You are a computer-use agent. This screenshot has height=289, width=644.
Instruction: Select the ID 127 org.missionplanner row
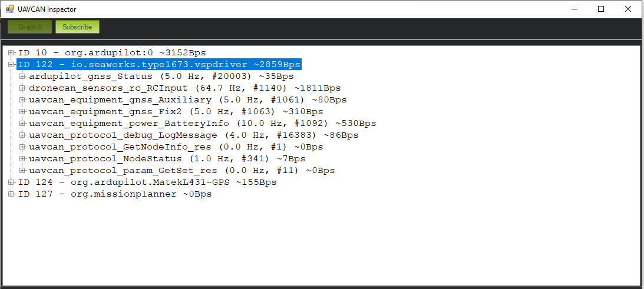115,194
